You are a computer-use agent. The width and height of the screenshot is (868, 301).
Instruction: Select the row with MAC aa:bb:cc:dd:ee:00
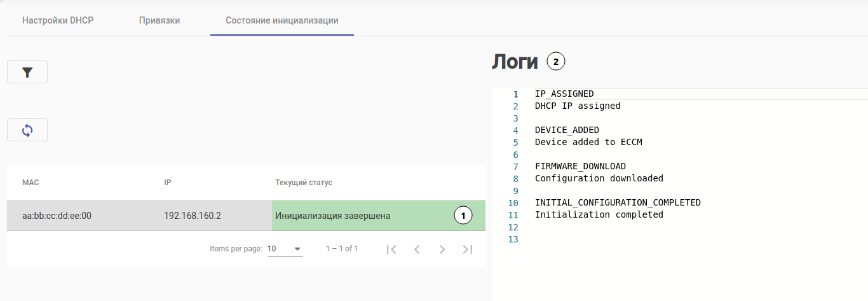point(57,216)
